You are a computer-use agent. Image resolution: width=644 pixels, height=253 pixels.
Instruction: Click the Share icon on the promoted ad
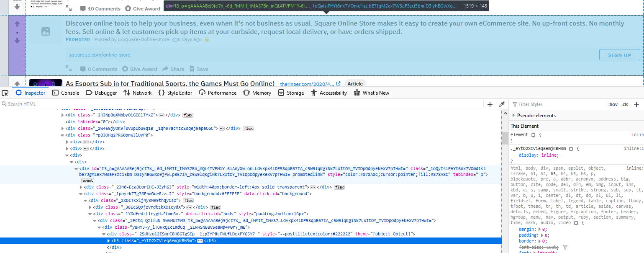pyautogui.click(x=167, y=69)
